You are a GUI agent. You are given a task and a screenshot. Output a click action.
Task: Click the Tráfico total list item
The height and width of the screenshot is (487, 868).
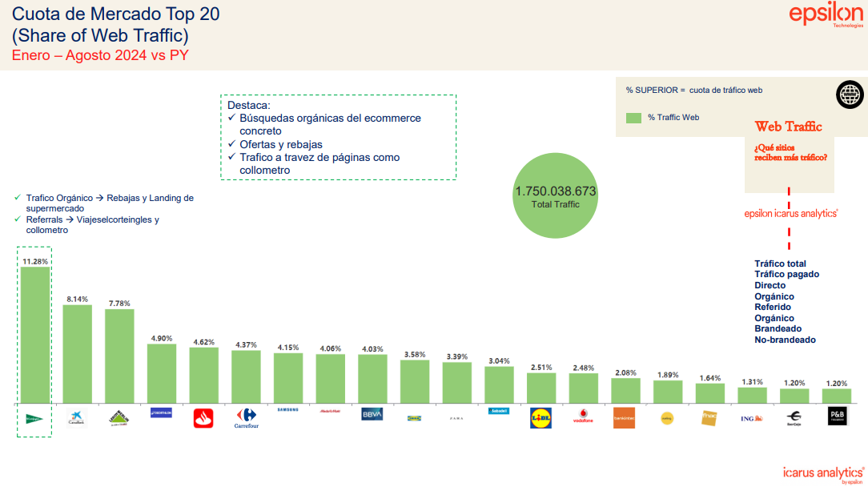(x=780, y=264)
